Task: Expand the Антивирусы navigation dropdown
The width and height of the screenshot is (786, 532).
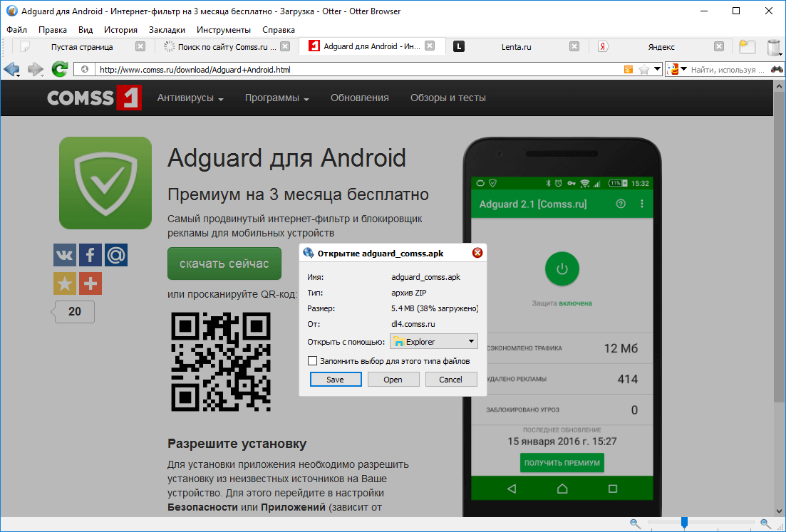Action: 190,98
